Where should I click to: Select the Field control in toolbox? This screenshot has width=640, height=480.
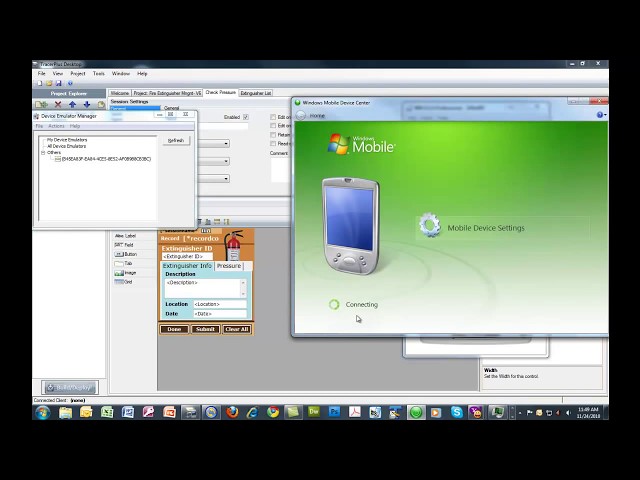124,245
